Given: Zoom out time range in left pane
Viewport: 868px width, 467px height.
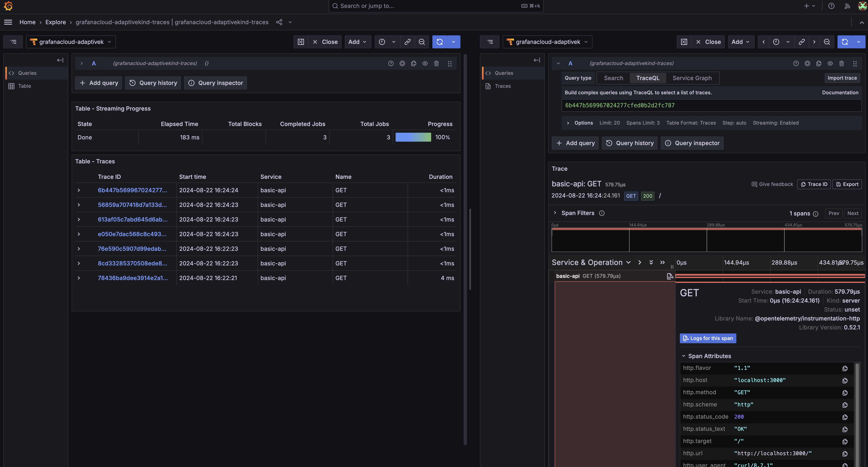Looking at the screenshot, I should point(422,42).
